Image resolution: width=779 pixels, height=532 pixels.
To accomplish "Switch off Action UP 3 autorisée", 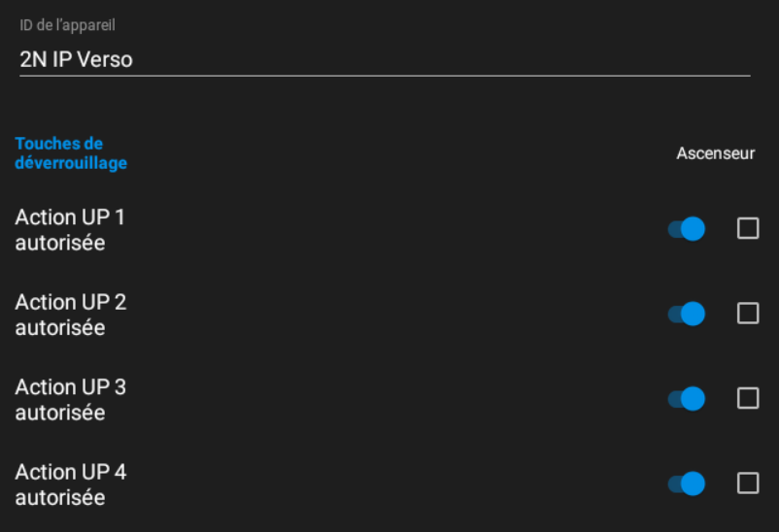I will [x=686, y=399].
